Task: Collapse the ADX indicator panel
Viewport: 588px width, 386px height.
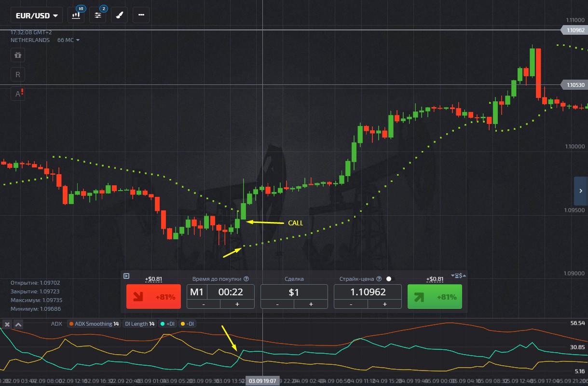Action: 18,324
